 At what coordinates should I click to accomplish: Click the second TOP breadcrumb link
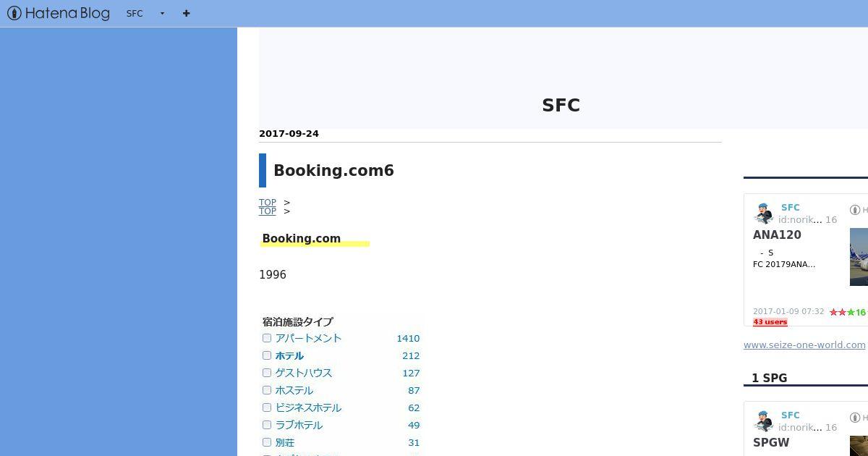(268, 211)
